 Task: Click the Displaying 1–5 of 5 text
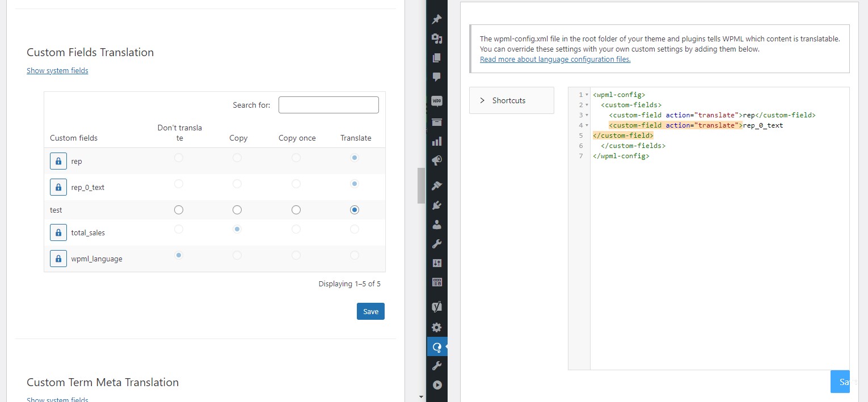point(349,283)
